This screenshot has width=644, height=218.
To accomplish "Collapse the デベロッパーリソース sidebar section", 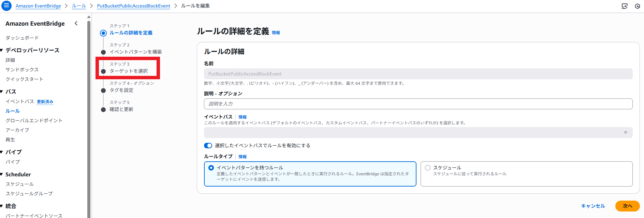I will [x=2, y=50].
